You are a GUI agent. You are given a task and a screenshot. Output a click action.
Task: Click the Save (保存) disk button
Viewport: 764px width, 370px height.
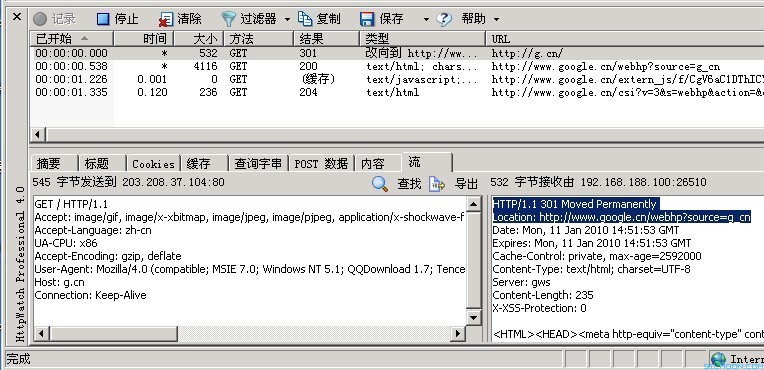(382, 19)
